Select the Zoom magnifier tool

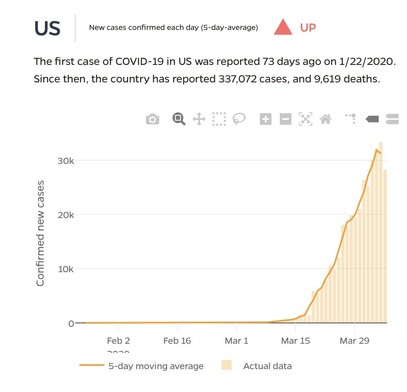[x=179, y=119]
